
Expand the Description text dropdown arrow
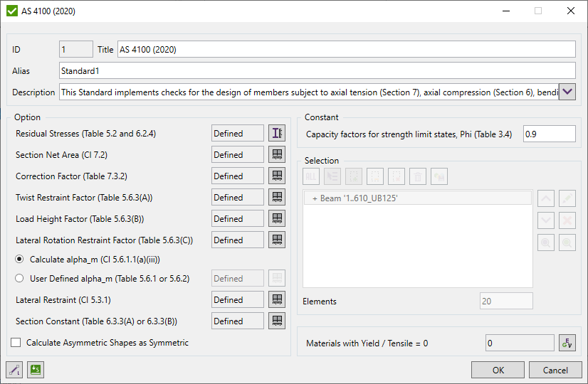click(x=567, y=92)
